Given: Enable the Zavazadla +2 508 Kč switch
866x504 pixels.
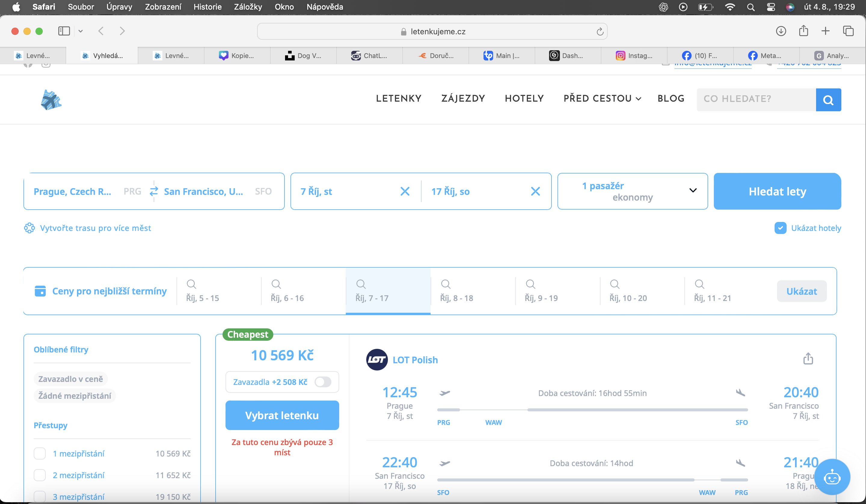Looking at the screenshot, I should (x=323, y=382).
